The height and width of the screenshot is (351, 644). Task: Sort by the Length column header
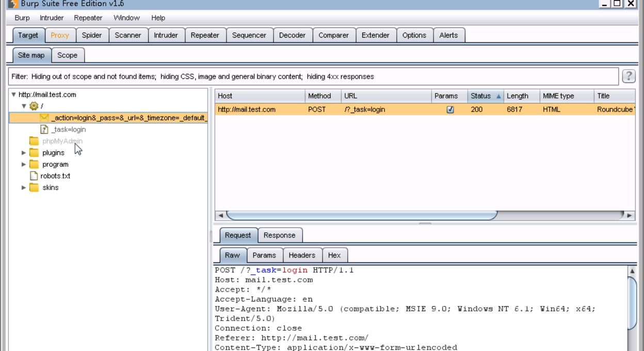coord(522,96)
